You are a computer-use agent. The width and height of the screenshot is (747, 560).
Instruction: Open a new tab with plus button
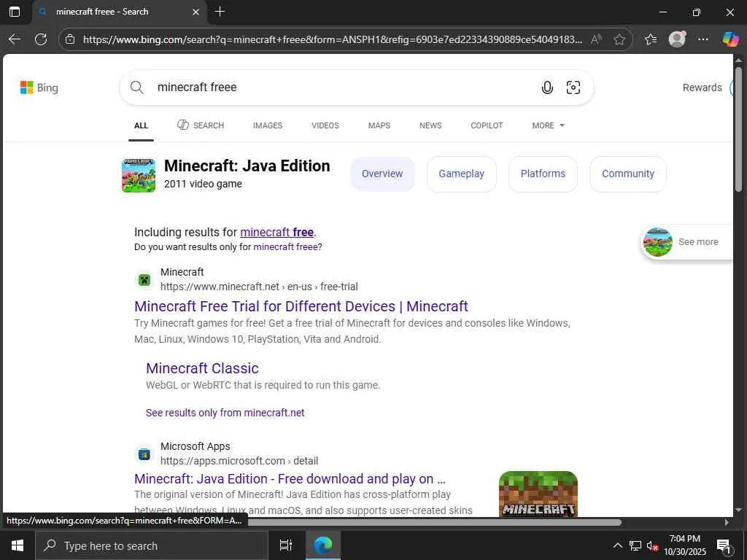pos(220,12)
